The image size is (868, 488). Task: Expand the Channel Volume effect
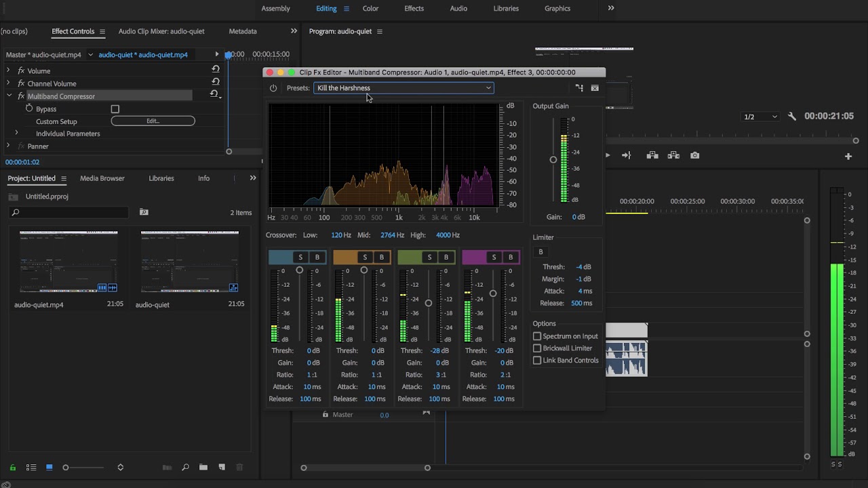coord(8,83)
